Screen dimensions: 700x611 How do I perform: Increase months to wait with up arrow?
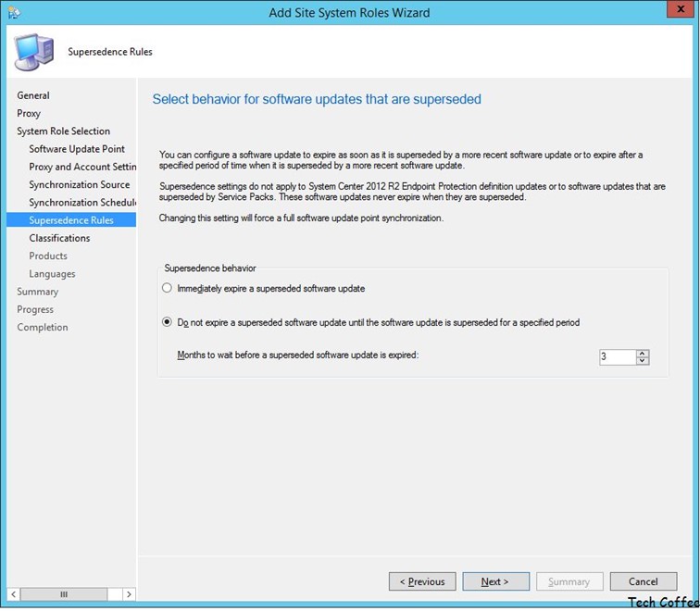(x=643, y=354)
